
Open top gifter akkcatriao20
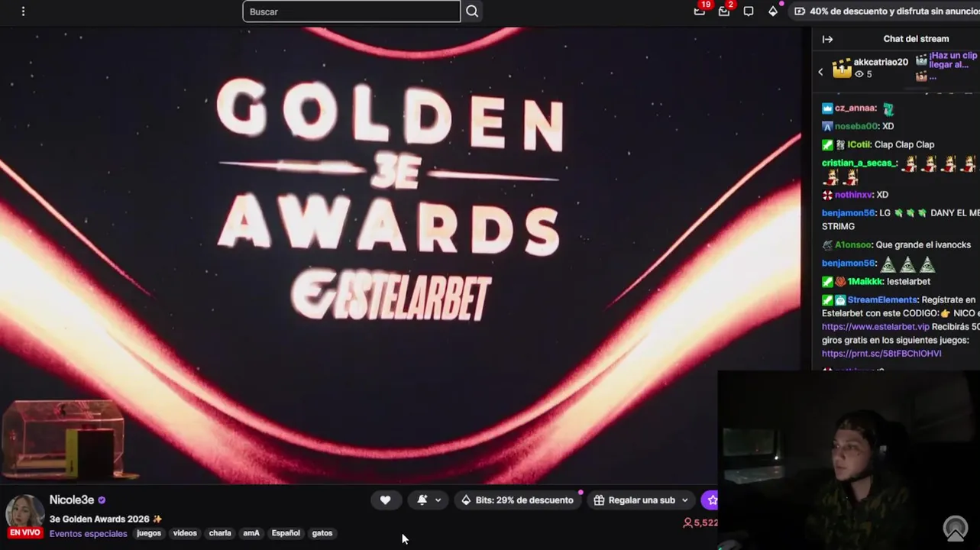click(x=881, y=62)
